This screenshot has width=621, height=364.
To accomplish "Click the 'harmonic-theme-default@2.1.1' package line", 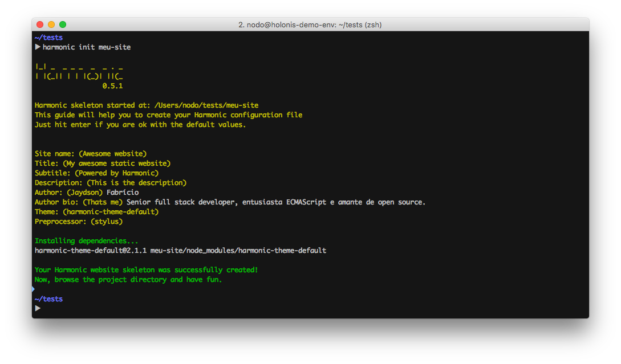I will click(181, 251).
